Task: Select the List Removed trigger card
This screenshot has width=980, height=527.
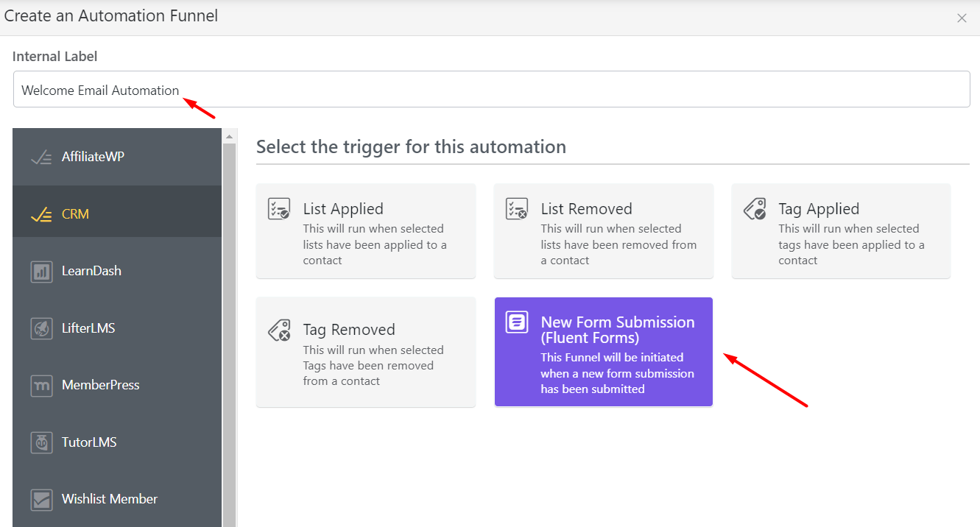Action: point(604,231)
